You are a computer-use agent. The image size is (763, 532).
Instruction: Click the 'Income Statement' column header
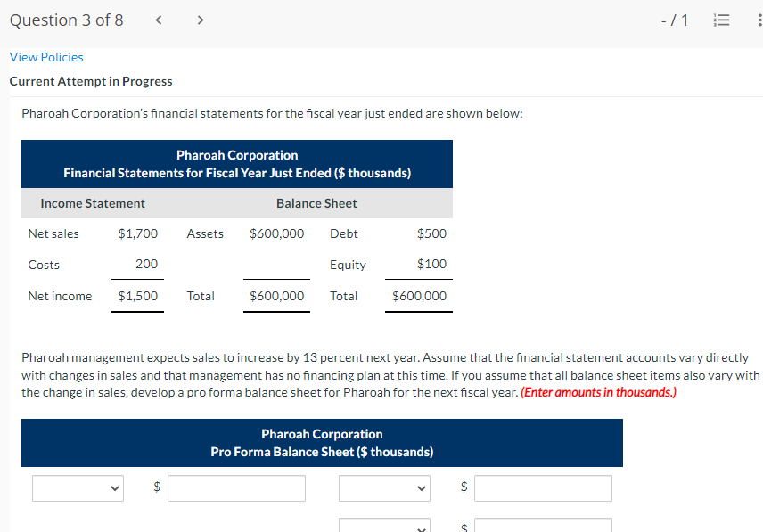click(x=93, y=203)
